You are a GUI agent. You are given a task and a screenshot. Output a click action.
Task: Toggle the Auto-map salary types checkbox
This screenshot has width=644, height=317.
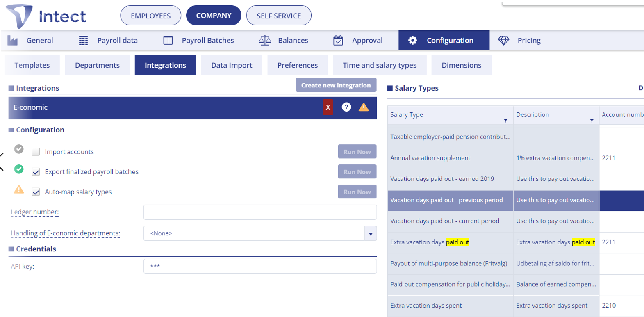click(x=36, y=192)
